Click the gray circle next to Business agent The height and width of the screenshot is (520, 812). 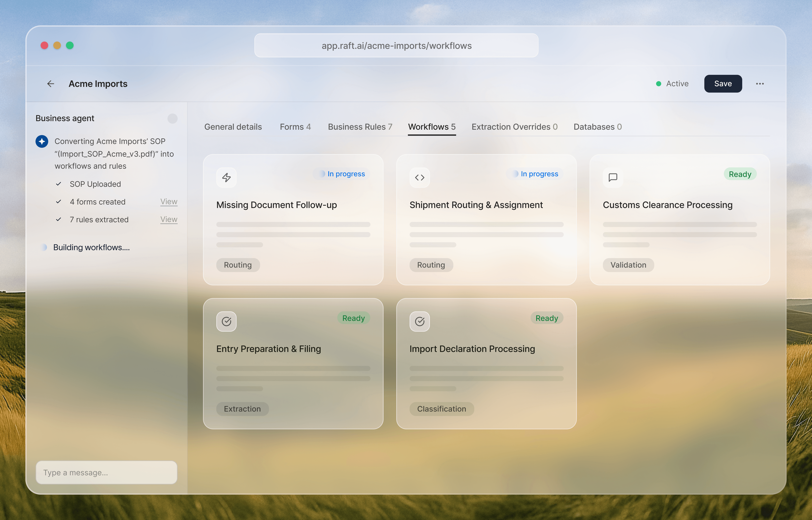[172, 119]
